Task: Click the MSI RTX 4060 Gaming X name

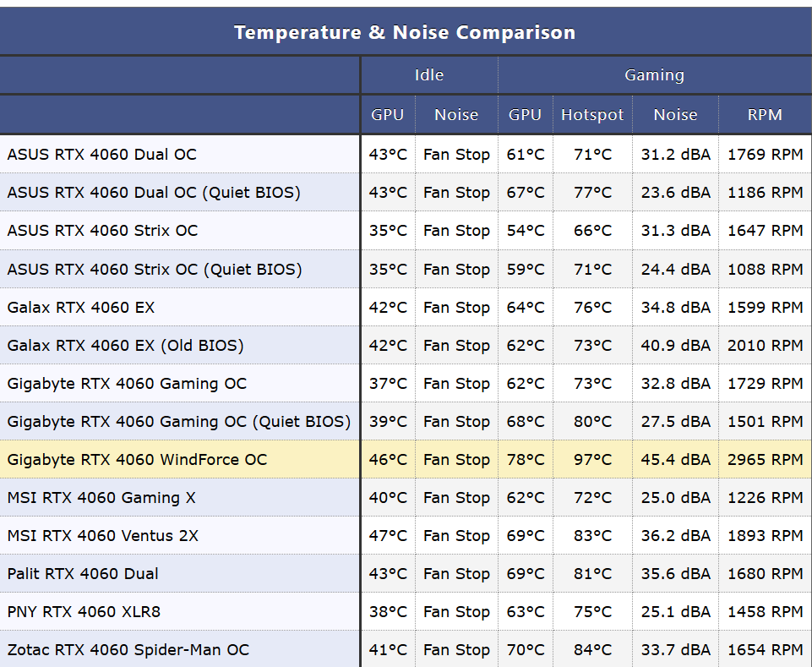Action: 101,498
